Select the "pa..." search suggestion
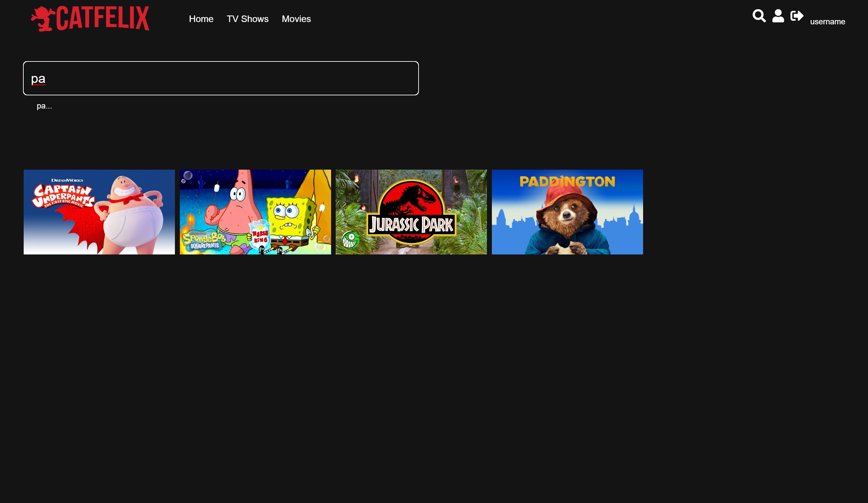868x503 pixels. [44, 106]
